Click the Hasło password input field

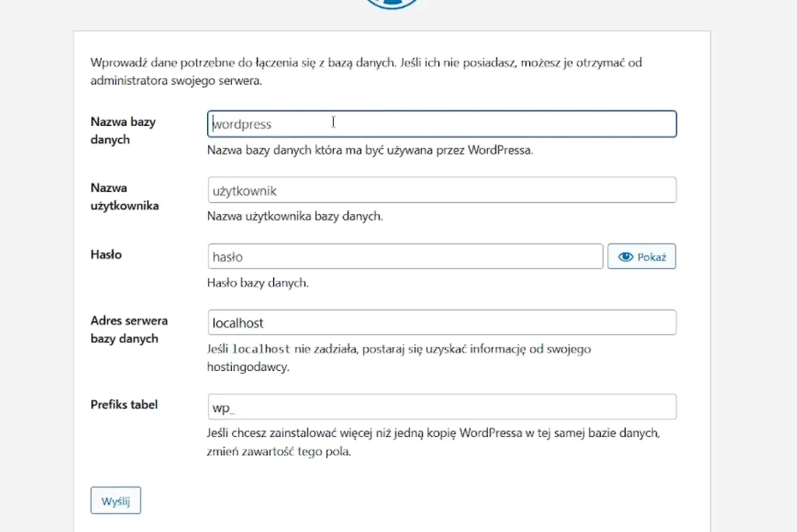(x=405, y=257)
